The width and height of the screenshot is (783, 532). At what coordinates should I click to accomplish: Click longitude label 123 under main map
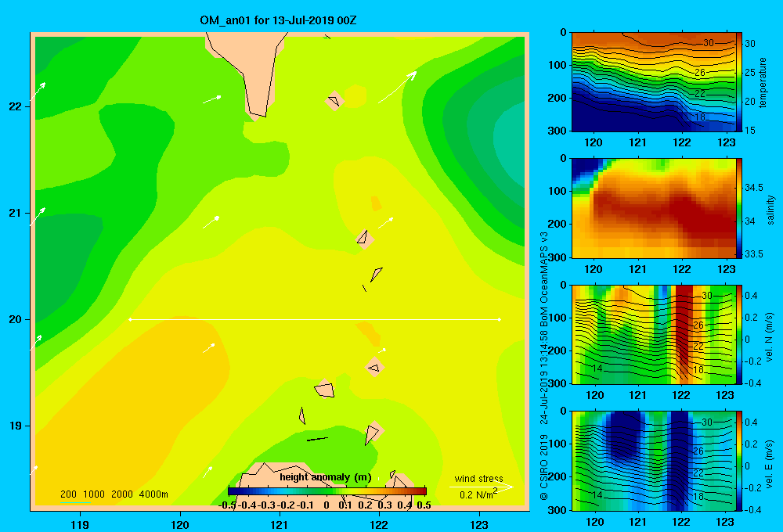point(479,524)
